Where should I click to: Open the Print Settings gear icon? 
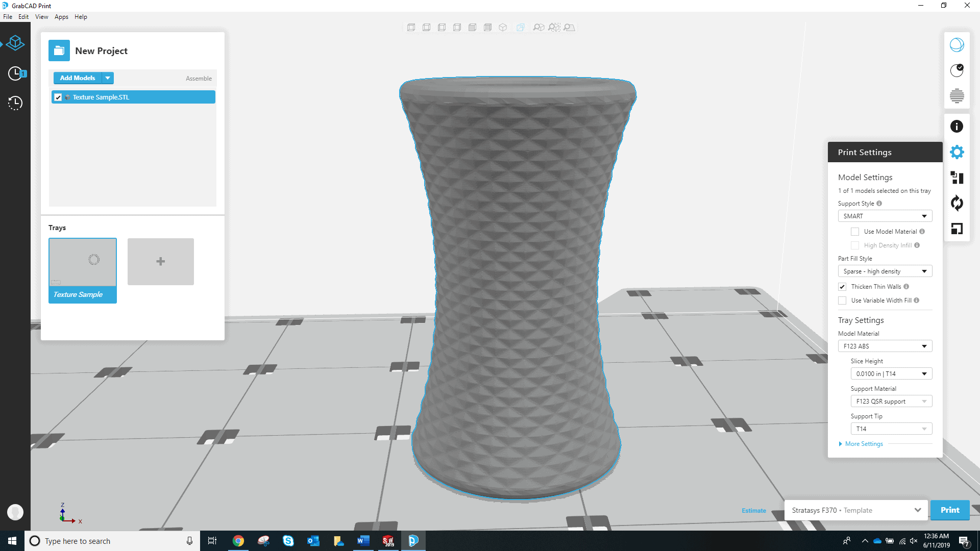click(957, 152)
